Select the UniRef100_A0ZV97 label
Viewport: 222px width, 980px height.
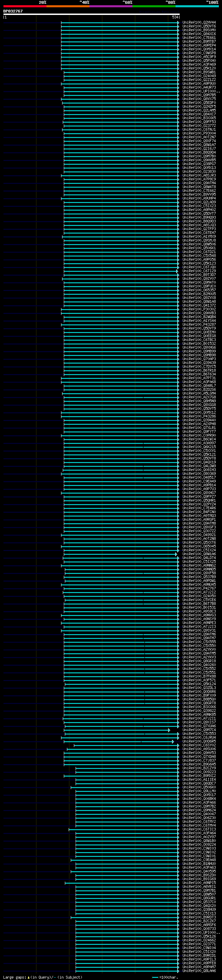tap(199, 837)
